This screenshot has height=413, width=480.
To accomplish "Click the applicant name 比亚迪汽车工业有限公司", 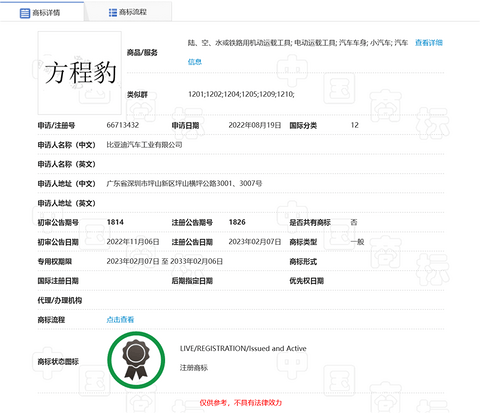I will click(144, 145).
